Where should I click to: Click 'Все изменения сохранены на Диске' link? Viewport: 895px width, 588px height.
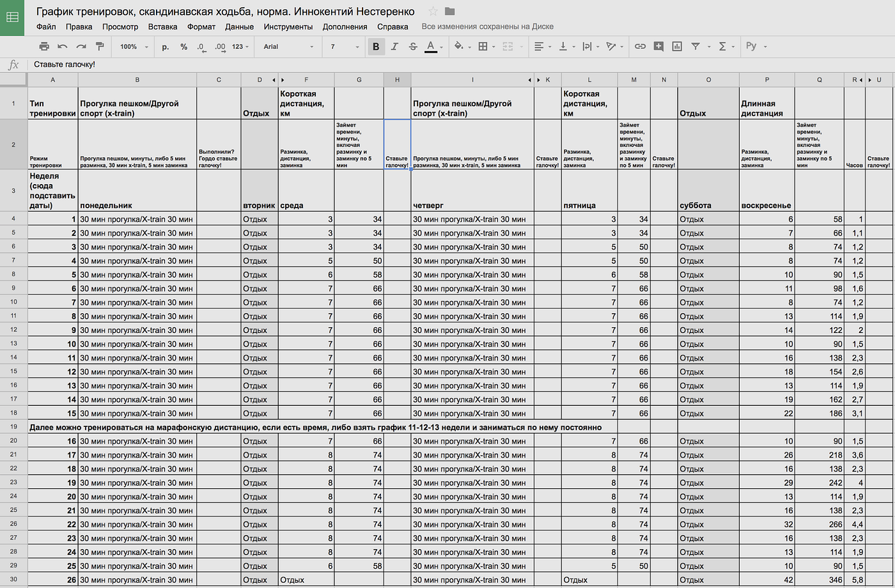(x=488, y=27)
